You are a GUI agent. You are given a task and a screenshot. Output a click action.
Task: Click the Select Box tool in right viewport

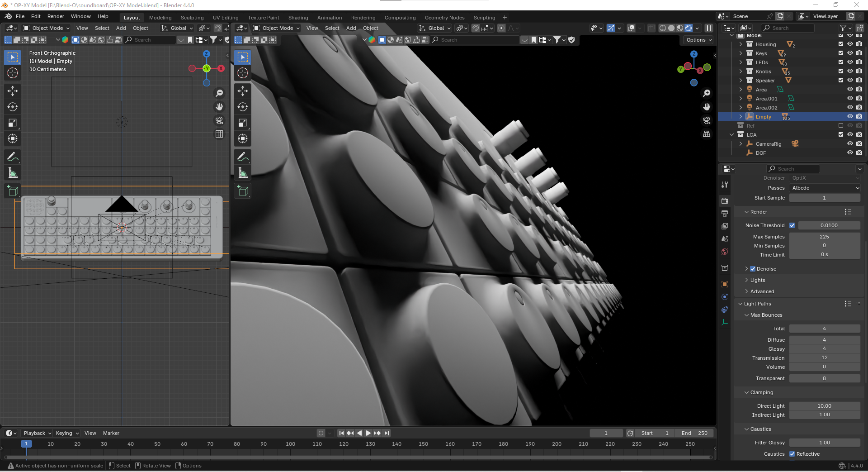[243, 57]
